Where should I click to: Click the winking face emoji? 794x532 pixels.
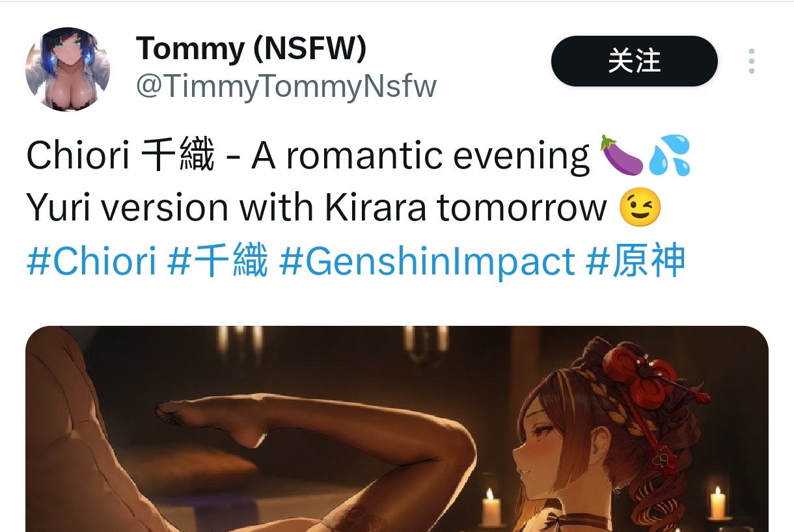pyautogui.click(x=639, y=208)
